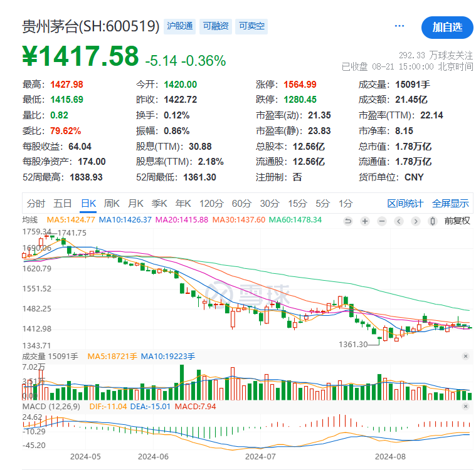The width and height of the screenshot is (476, 470).
Task: Click the 均线 label
Action: (x=30, y=220)
